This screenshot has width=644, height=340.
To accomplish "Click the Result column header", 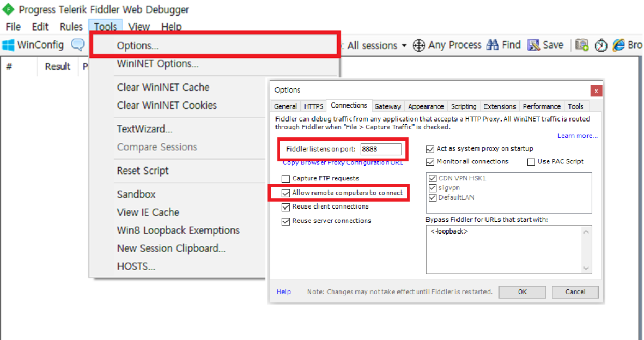I will click(x=58, y=66).
